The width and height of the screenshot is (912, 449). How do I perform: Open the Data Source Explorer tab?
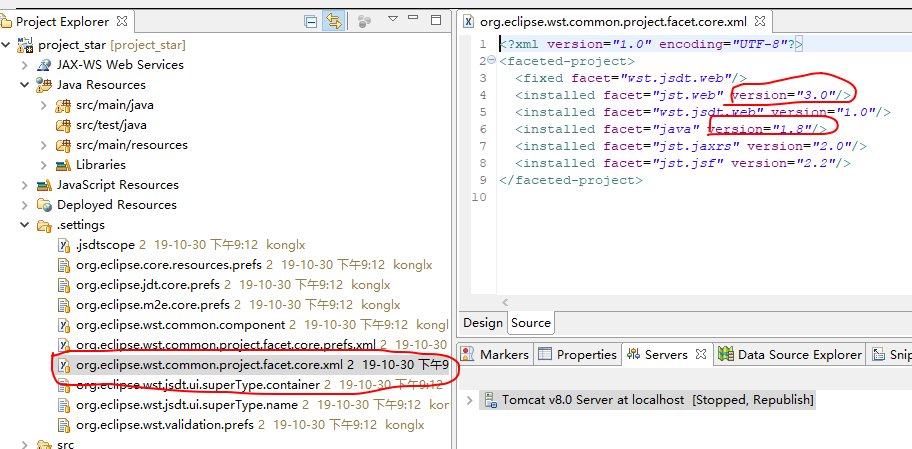click(x=799, y=354)
